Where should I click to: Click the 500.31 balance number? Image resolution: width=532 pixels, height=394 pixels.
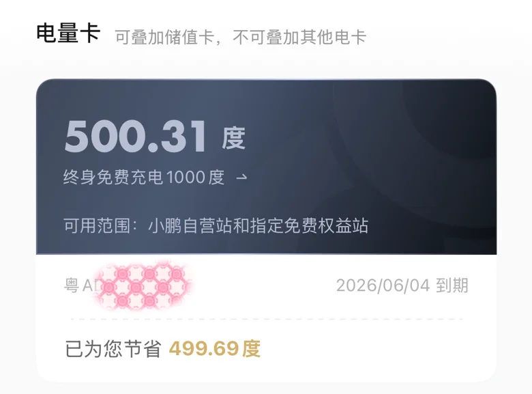(x=135, y=137)
